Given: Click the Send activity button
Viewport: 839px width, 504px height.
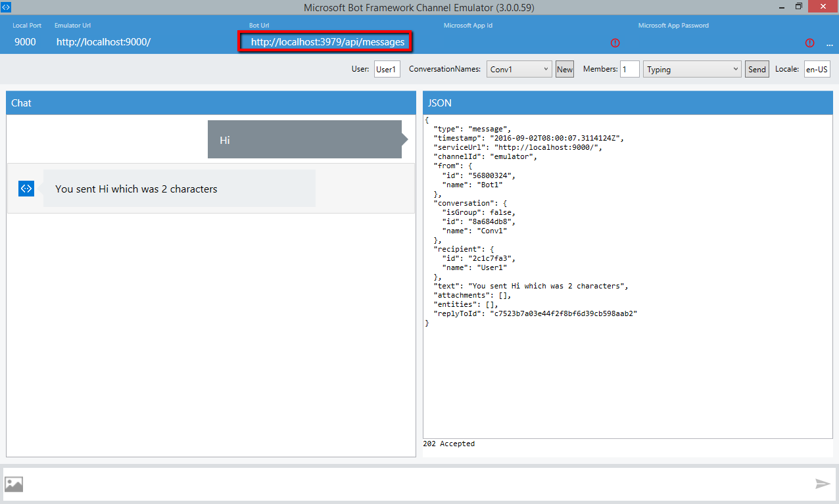Looking at the screenshot, I should pos(757,69).
